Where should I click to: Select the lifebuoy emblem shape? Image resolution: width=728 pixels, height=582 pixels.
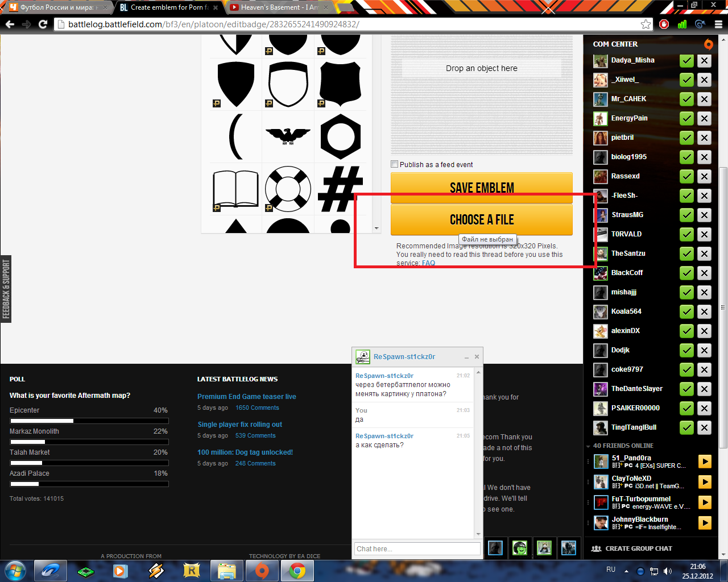click(288, 189)
